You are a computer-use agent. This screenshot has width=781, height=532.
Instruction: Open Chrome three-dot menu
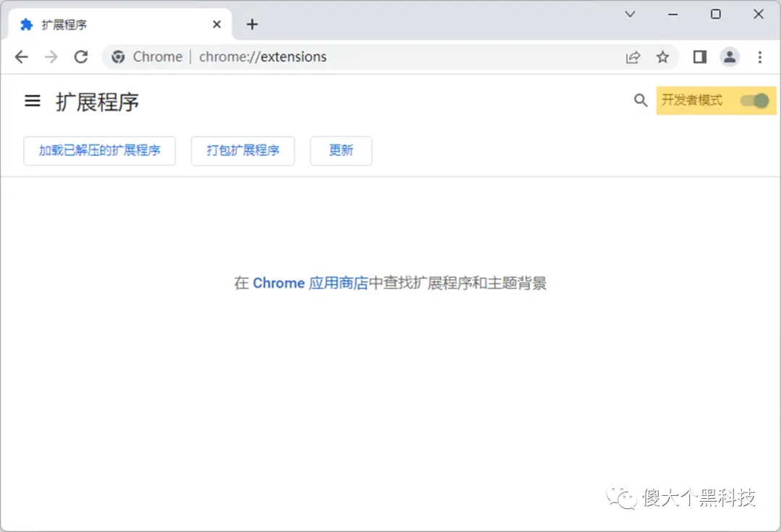pyautogui.click(x=760, y=57)
